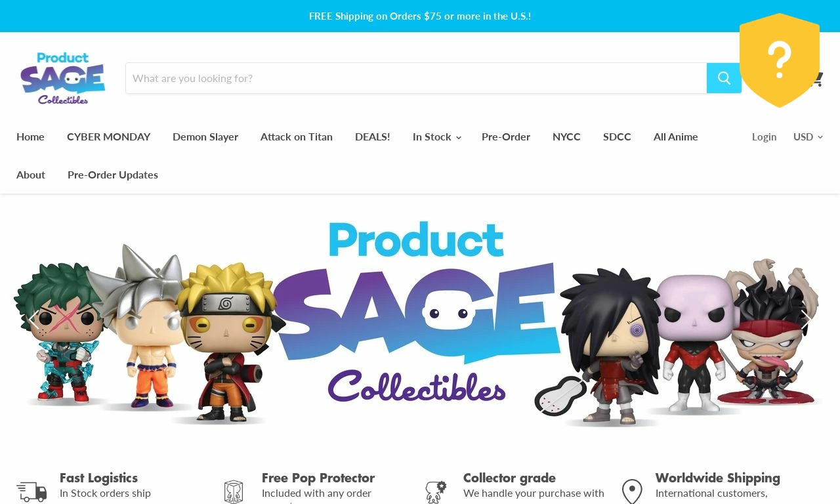Click the Free Pop Protector box icon
The height and width of the screenshot is (504, 840).
(234, 492)
